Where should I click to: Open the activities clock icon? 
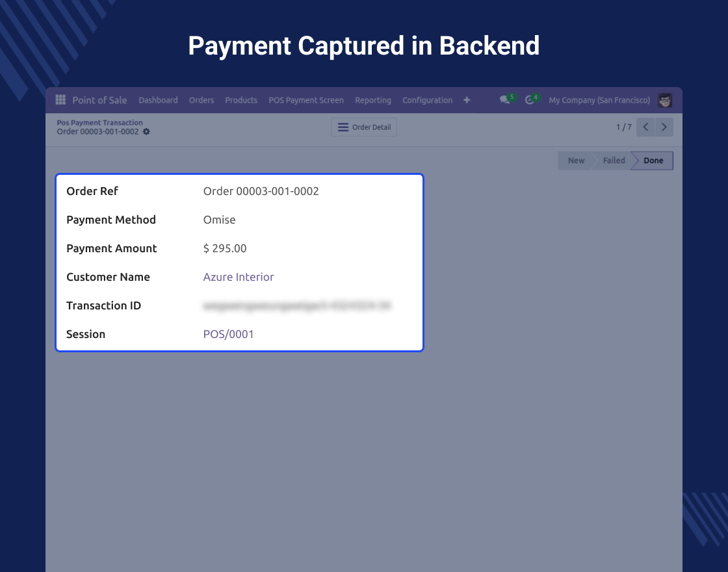(529, 100)
